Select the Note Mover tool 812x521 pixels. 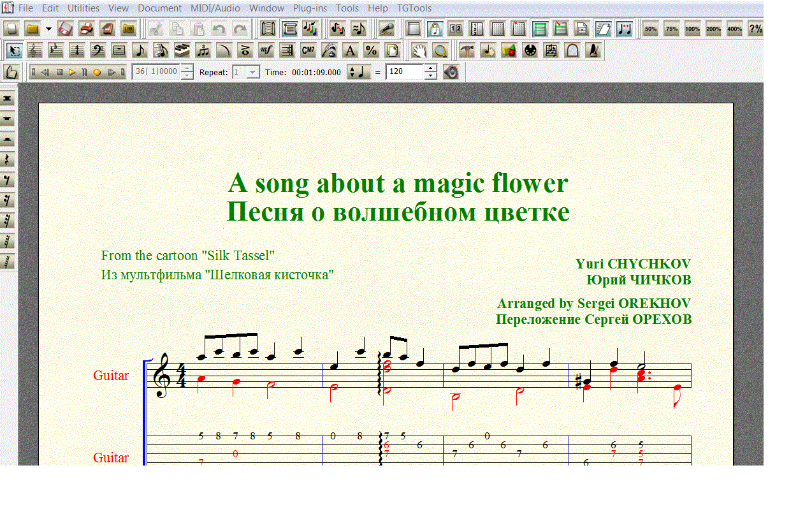(x=488, y=50)
